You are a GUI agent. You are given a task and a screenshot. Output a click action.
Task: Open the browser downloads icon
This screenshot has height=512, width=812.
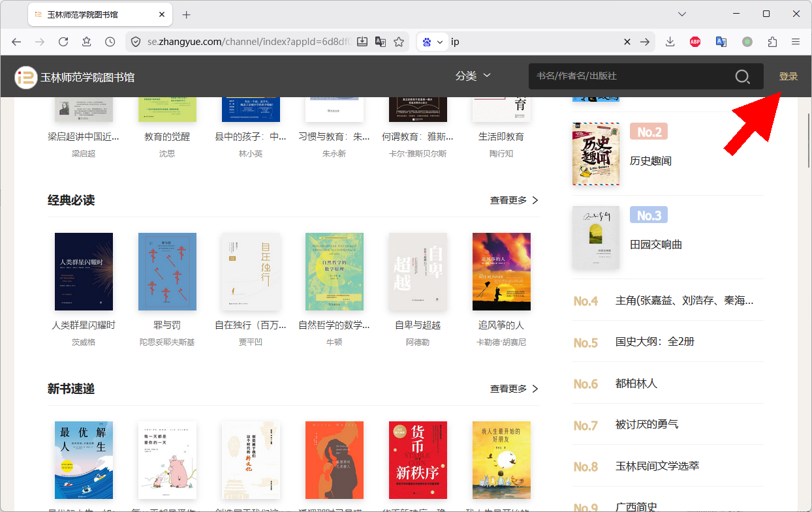(x=670, y=42)
